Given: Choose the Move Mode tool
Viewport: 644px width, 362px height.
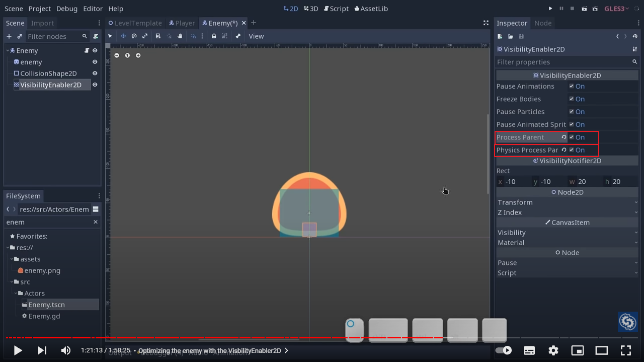Looking at the screenshot, I should 123,36.
